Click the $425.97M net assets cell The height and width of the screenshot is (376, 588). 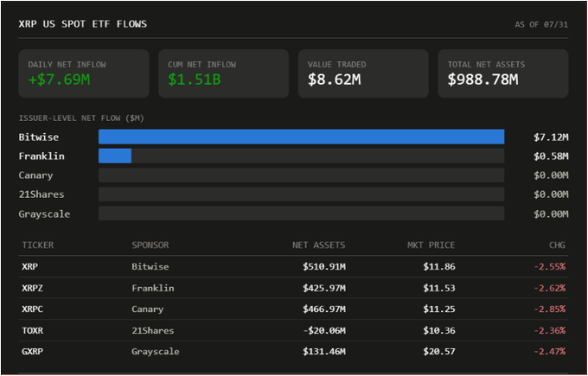tap(324, 288)
